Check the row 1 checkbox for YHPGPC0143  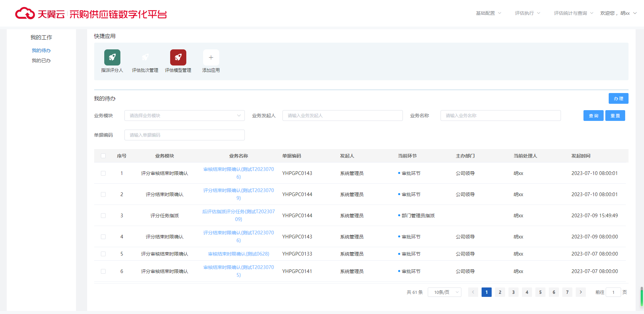tap(103, 173)
